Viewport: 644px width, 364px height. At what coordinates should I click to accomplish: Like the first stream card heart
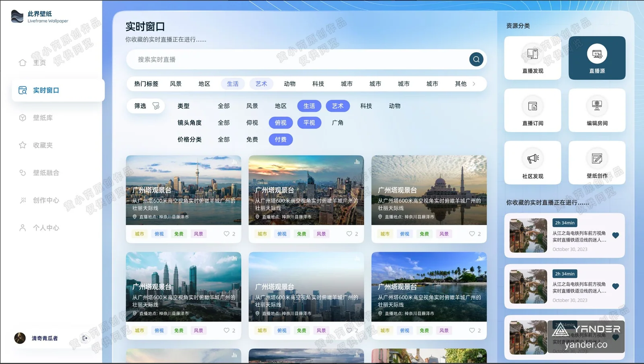click(x=227, y=234)
